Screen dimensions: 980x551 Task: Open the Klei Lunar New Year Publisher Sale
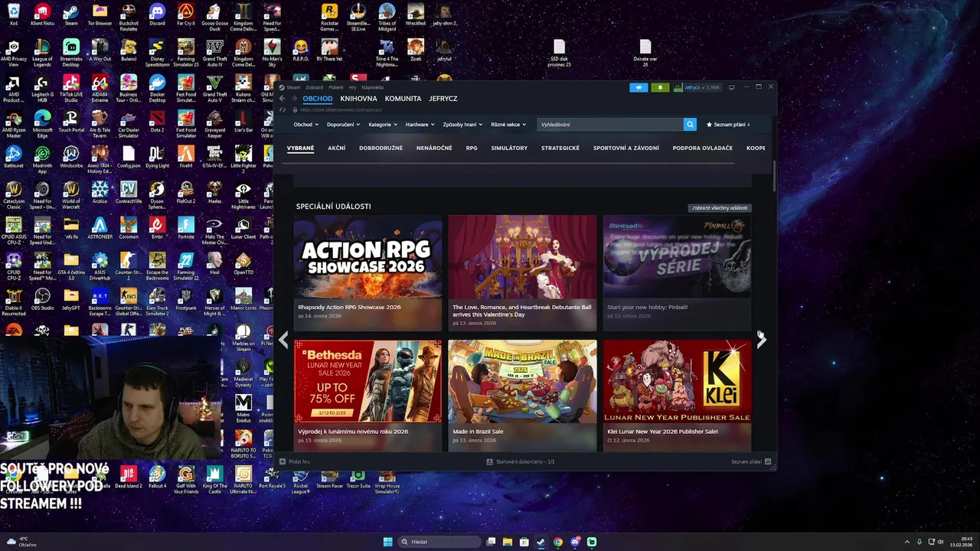677,396
